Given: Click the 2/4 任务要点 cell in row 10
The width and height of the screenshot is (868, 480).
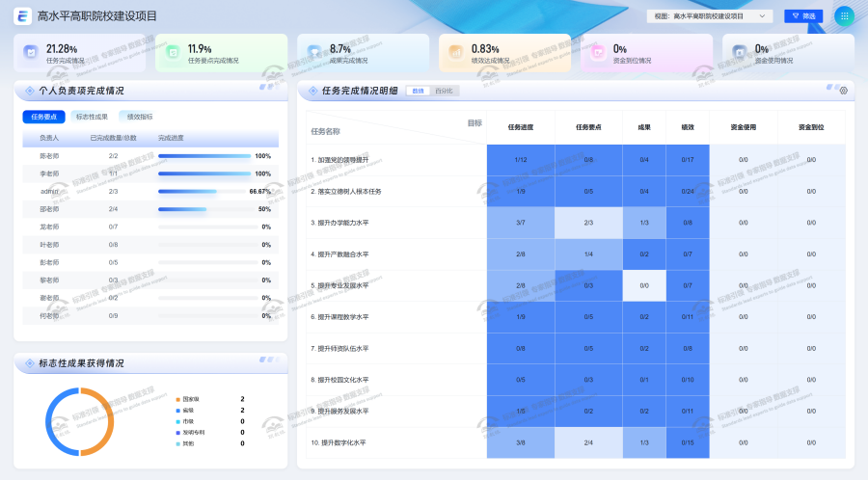Looking at the screenshot, I should 588,443.
